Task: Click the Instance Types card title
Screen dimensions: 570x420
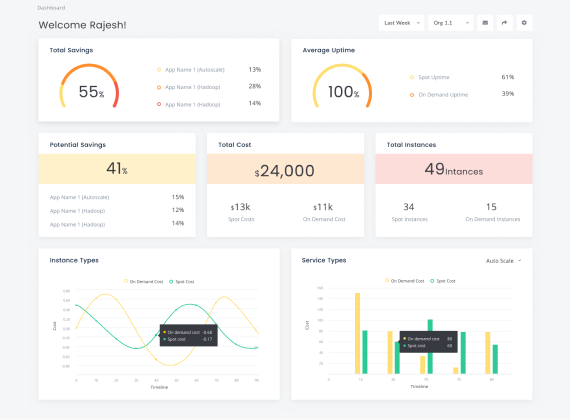Action: tap(74, 260)
